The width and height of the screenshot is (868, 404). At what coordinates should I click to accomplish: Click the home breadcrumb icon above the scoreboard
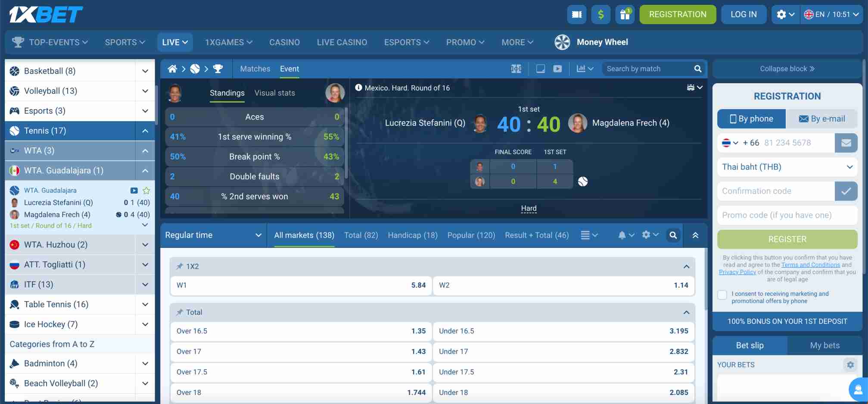pyautogui.click(x=172, y=69)
